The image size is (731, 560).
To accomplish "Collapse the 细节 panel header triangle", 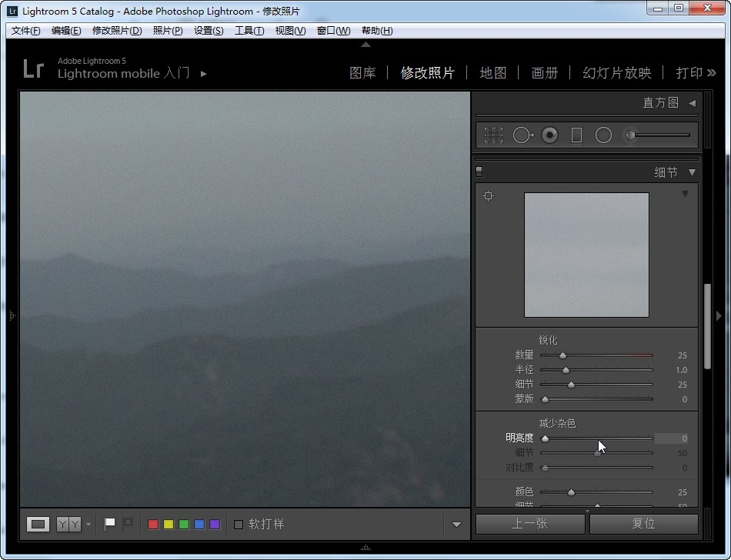I will (692, 172).
